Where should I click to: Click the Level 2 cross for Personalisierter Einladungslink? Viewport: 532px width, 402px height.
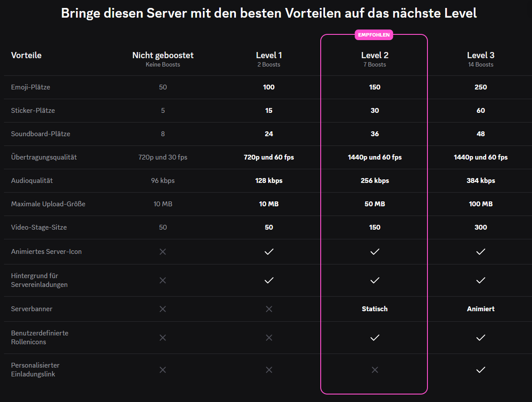[375, 370]
